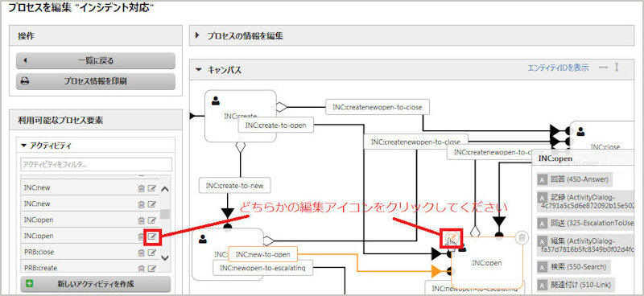This screenshot has width=644, height=296.
Task: Click vertical expand arrow in canvas header
Action: [616, 68]
